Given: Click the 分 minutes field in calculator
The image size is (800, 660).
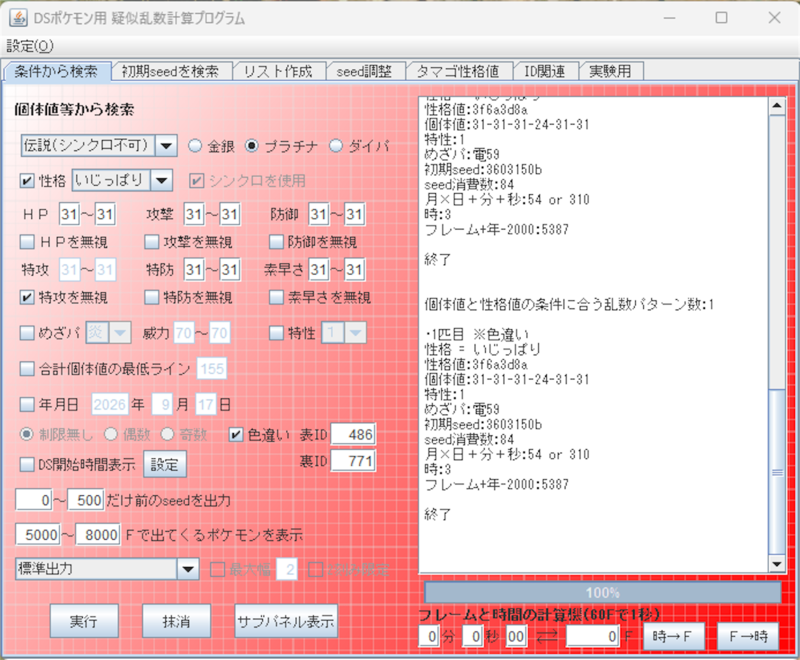Looking at the screenshot, I should click(x=429, y=637).
